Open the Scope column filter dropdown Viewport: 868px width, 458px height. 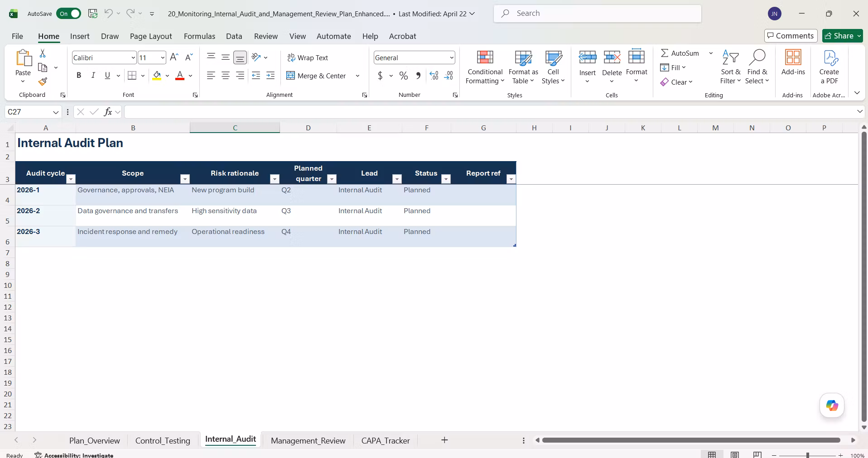click(185, 179)
